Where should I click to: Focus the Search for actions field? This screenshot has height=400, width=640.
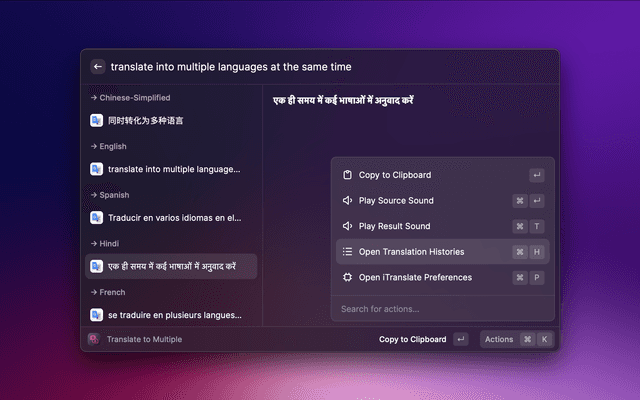coord(440,308)
